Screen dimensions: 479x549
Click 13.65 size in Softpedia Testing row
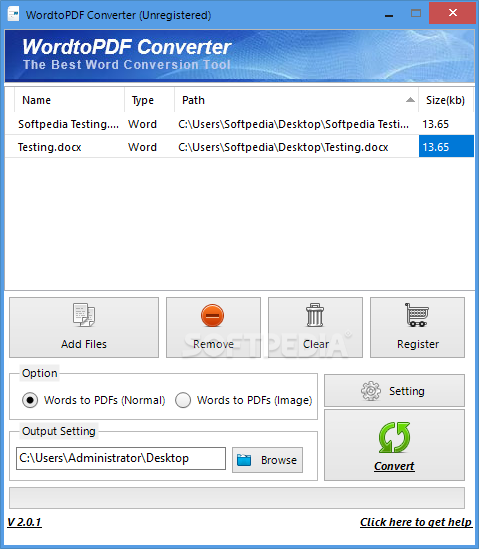435,124
